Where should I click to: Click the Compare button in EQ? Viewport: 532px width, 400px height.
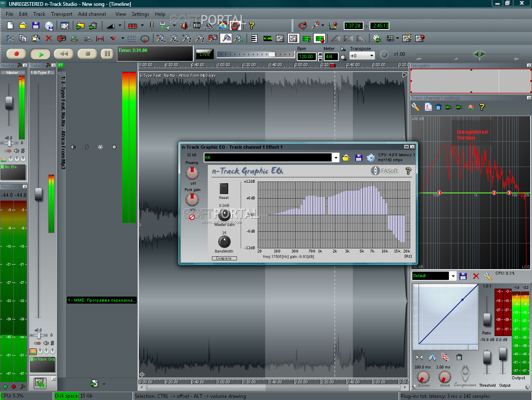224,258
